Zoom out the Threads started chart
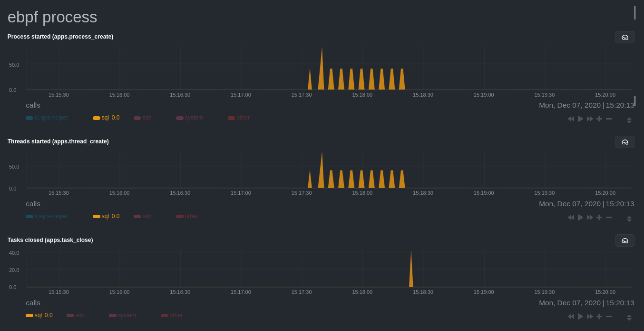The width and height of the screenshot is (644, 331). pyautogui.click(x=609, y=217)
